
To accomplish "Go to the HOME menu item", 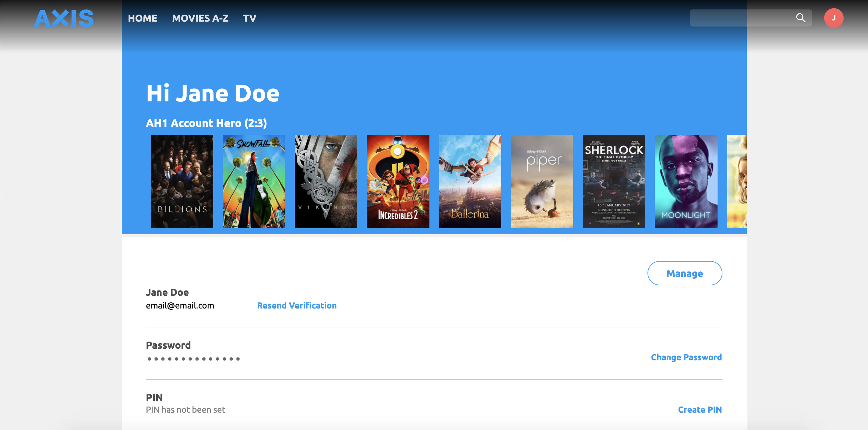I will pos(143,18).
